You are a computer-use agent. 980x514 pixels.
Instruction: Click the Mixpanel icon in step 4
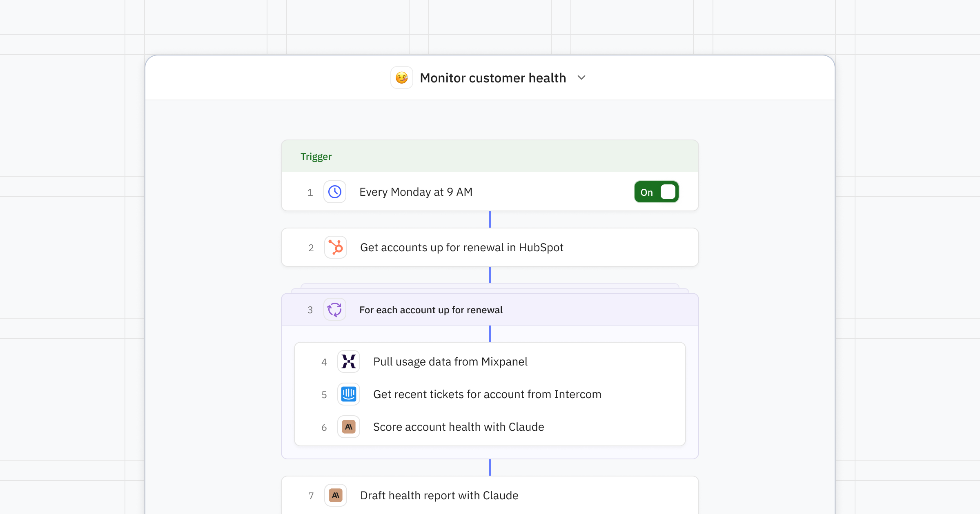349,361
